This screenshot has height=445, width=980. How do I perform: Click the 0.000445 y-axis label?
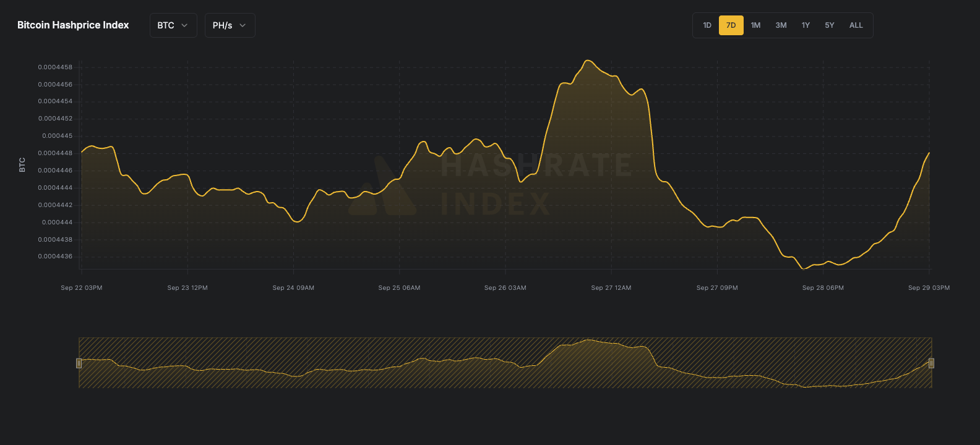click(x=57, y=136)
